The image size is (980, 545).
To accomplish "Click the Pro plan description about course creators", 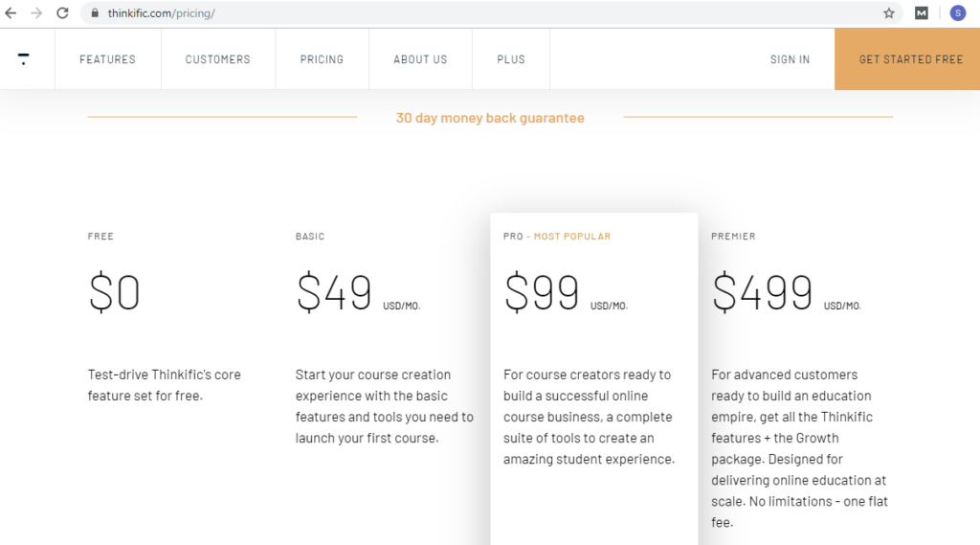I will (590, 417).
